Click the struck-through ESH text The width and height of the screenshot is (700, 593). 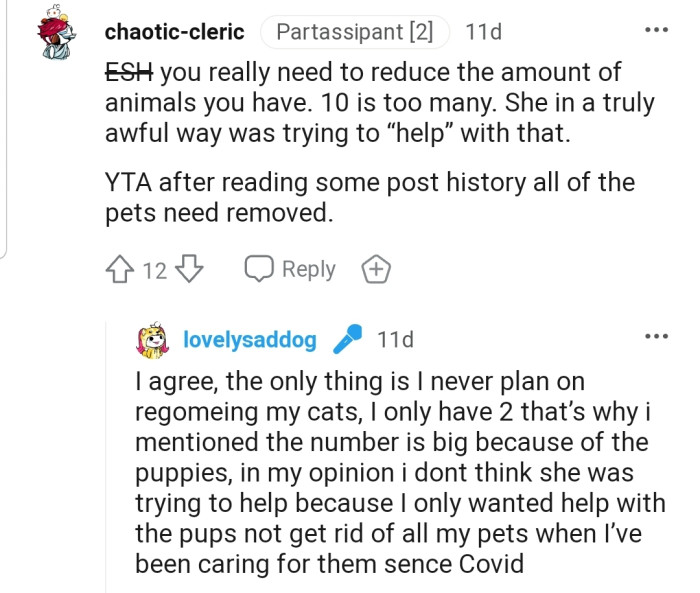coord(129,73)
